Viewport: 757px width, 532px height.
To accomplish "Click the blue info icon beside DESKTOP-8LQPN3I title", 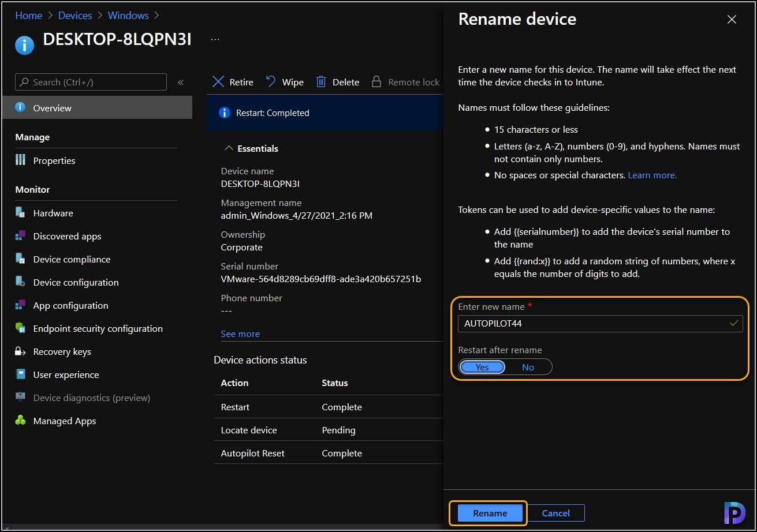I will [x=24, y=44].
